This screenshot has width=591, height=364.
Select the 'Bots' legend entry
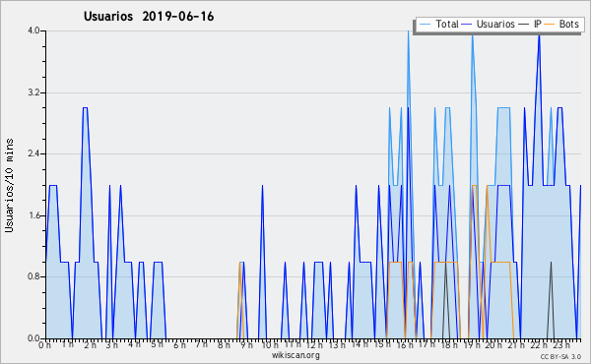coord(568,24)
